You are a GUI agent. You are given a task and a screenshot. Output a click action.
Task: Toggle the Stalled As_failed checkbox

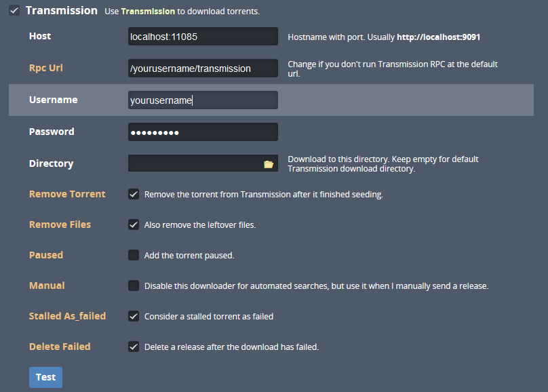click(x=134, y=316)
